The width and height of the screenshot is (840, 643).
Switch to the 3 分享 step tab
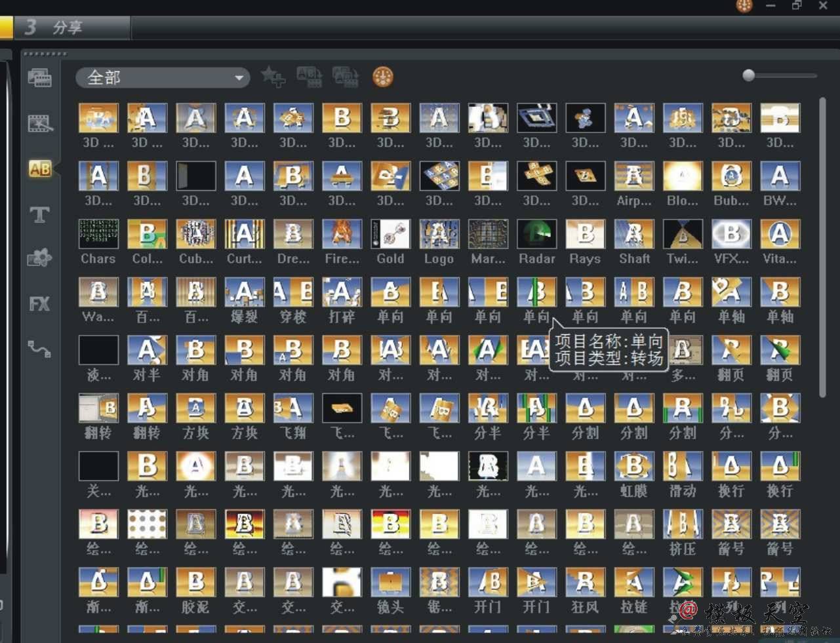(72, 28)
